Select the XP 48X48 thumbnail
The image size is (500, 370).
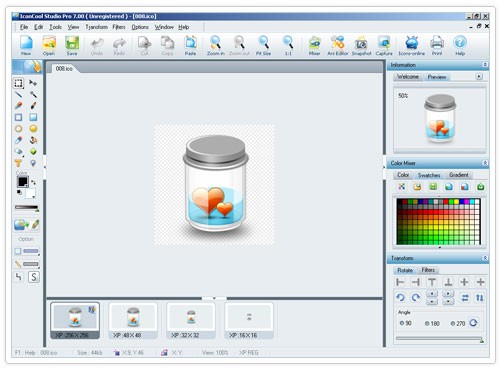pos(133,321)
